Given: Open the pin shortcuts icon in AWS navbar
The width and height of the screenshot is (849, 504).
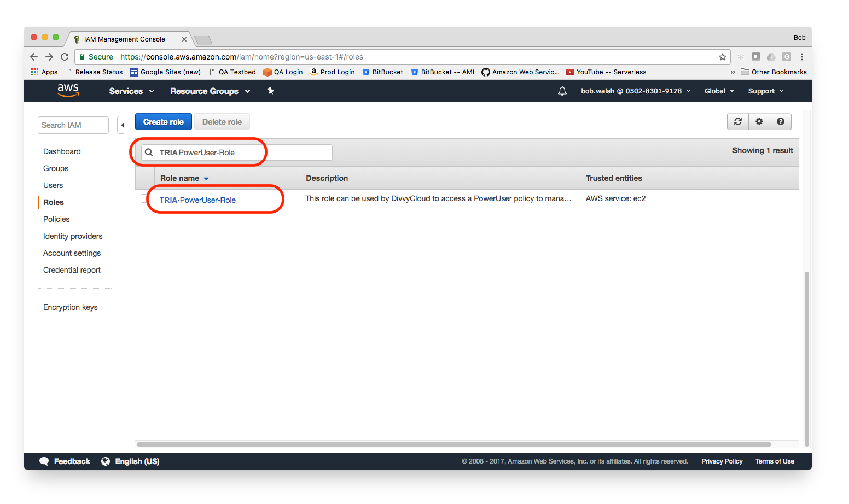Looking at the screenshot, I should pyautogui.click(x=270, y=91).
